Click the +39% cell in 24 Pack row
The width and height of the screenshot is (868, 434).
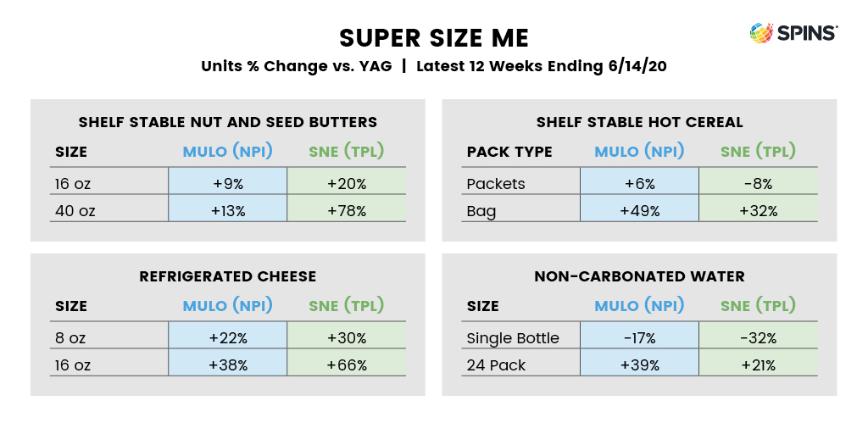click(639, 364)
